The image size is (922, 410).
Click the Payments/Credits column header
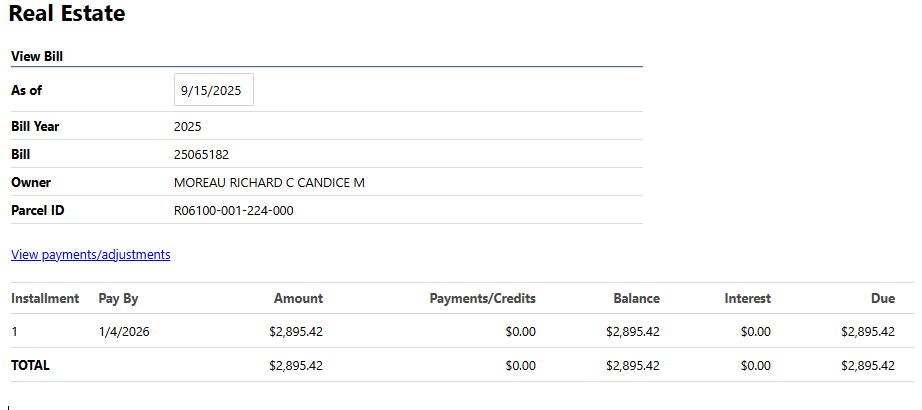(482, 298)
